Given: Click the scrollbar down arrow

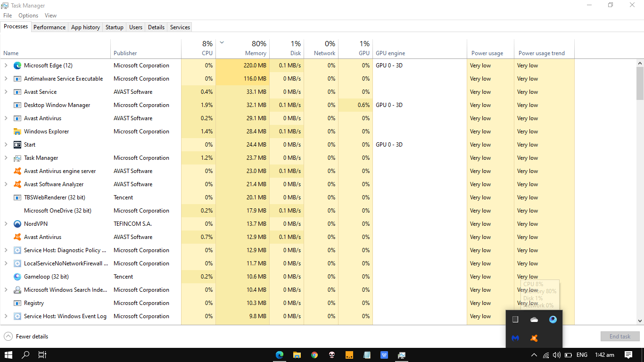Looking at the screenshot, I should [640, 321].
